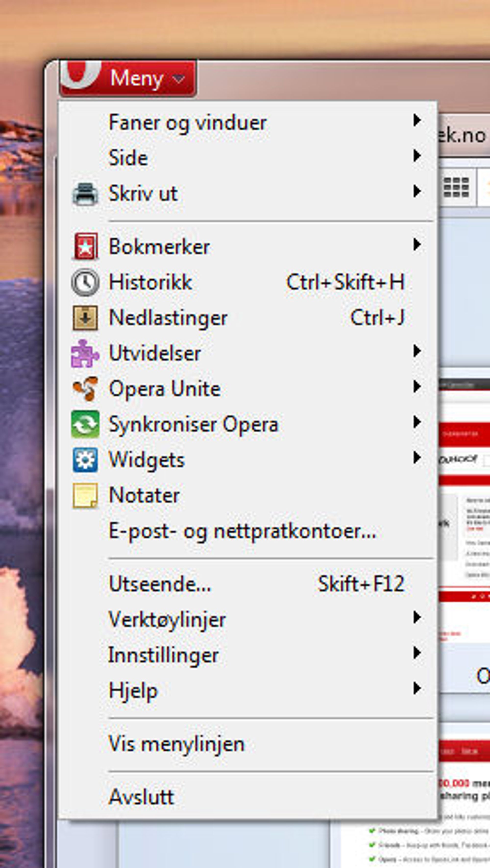Open Verktøylinjer menu entry
Image resolution: width=490 pixels, height=868 pixels.
(x=248, y=620)
